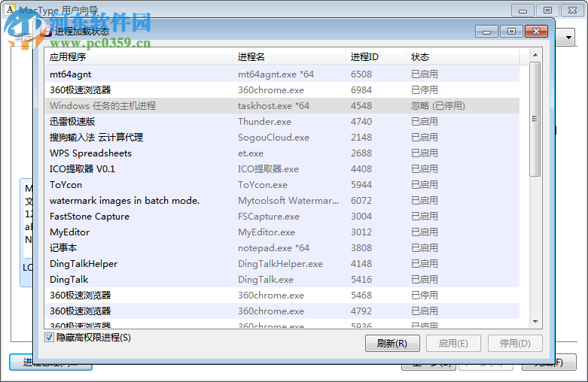Select the WPS Spreadsheets row
Screen dimensions: 588x382
282,153
